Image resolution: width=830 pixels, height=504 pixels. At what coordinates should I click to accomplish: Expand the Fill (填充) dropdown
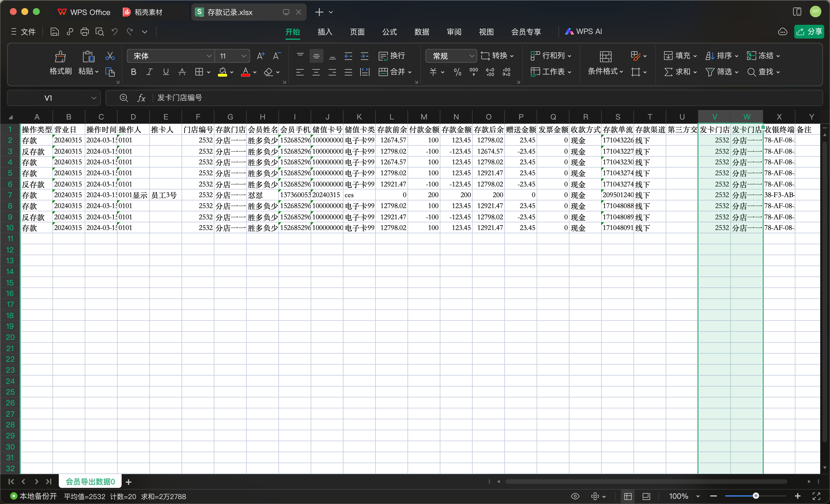coord(695,56)
